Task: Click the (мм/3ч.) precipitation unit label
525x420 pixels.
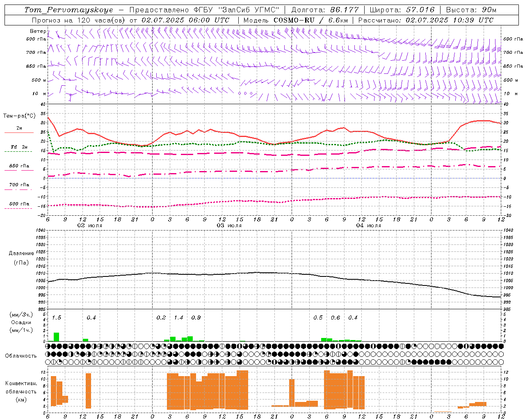Action: [21, 315]
